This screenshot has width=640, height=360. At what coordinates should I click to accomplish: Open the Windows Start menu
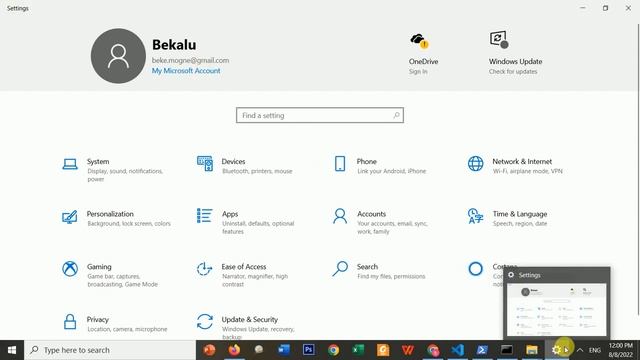coord(12,350)
